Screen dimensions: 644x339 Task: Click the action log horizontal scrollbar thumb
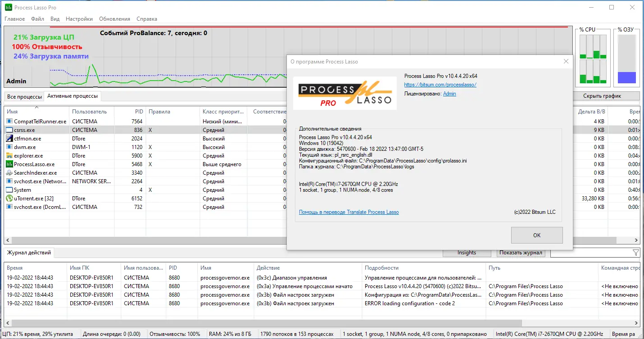click(268, 323)
